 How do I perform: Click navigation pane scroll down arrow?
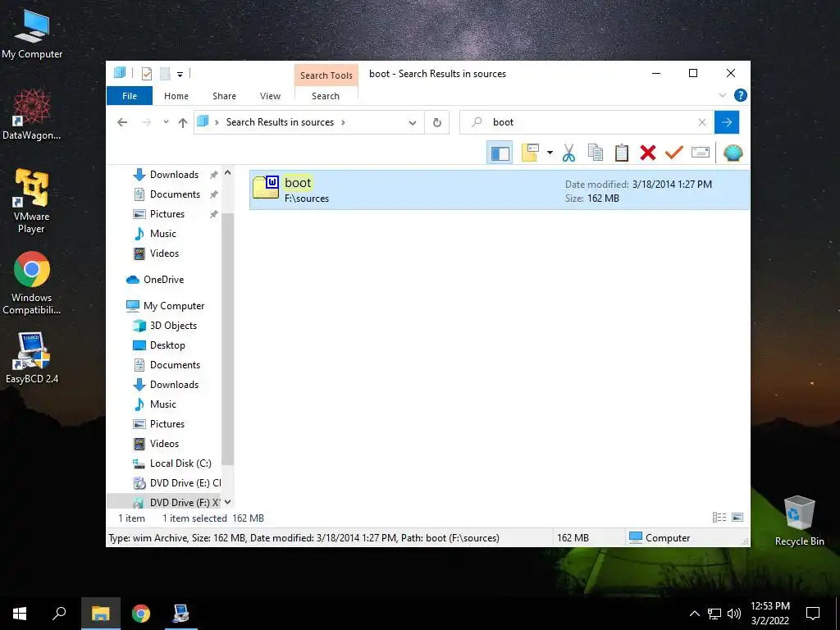click(x=228, y=502)
